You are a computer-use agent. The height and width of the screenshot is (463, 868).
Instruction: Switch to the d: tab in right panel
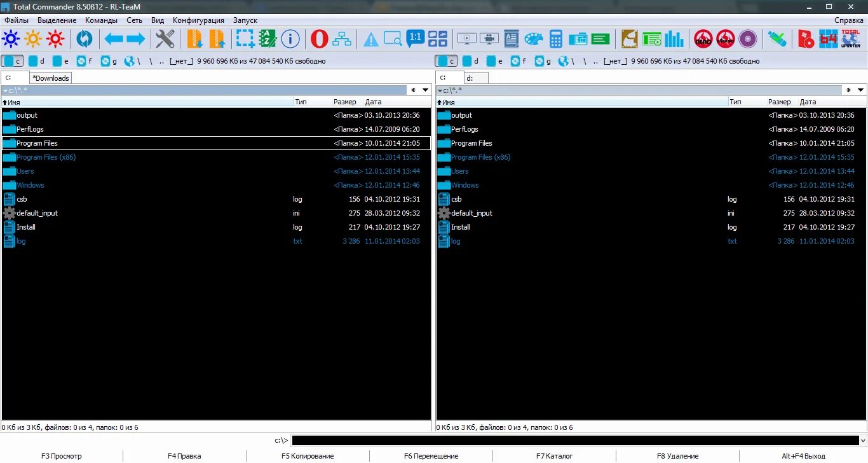(477, 78)
